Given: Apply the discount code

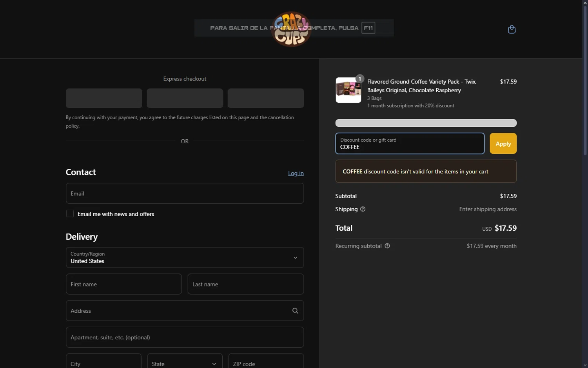Looking at the screenshot, I should tap(503, 144).
